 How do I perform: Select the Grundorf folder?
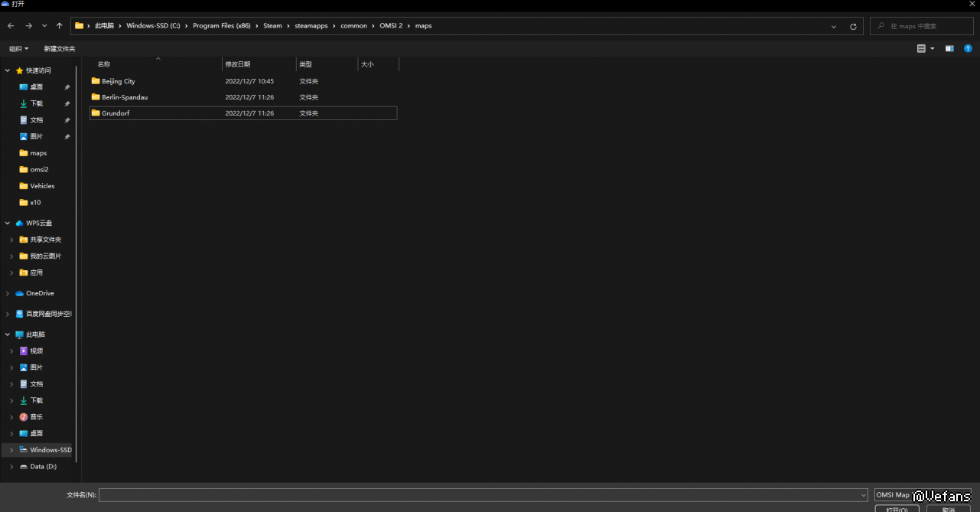pos(243,113)
